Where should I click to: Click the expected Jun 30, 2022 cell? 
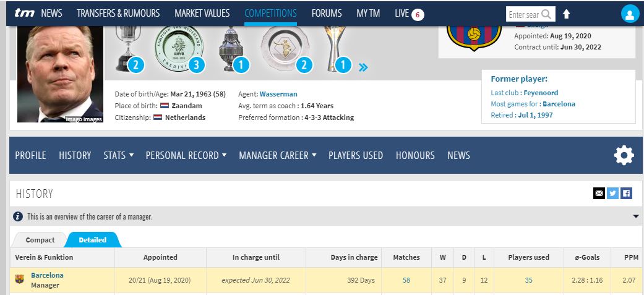point(255,280)
